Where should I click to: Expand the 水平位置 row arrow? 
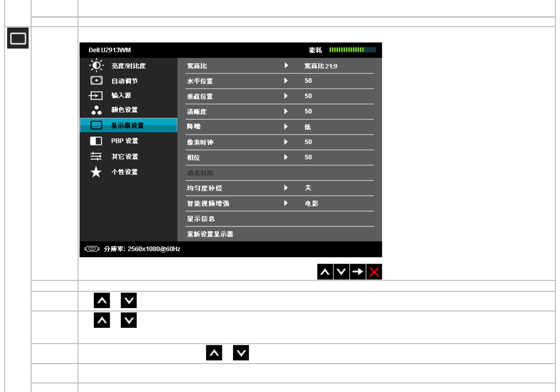point(286,81)
